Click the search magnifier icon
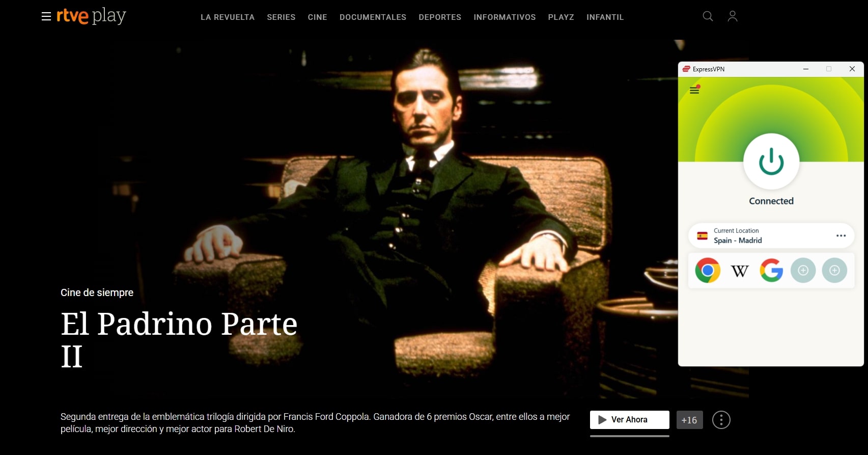 (708, 16)
